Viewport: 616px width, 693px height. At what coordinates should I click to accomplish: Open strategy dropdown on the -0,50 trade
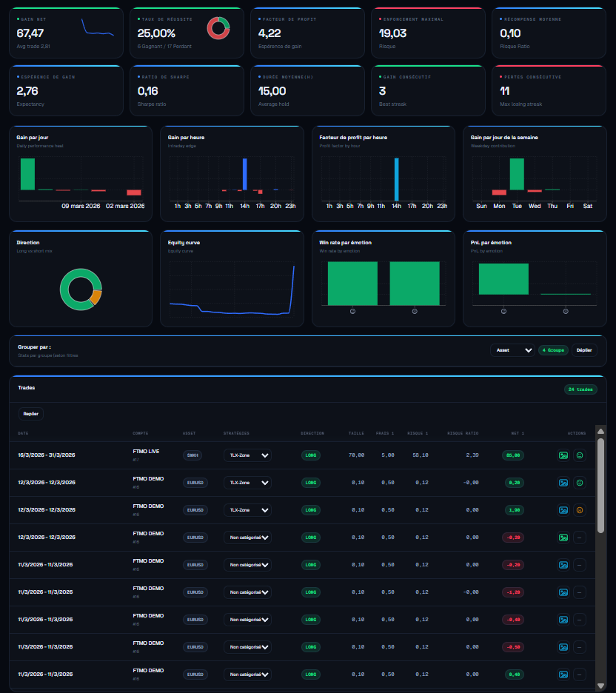pos(247,647)
